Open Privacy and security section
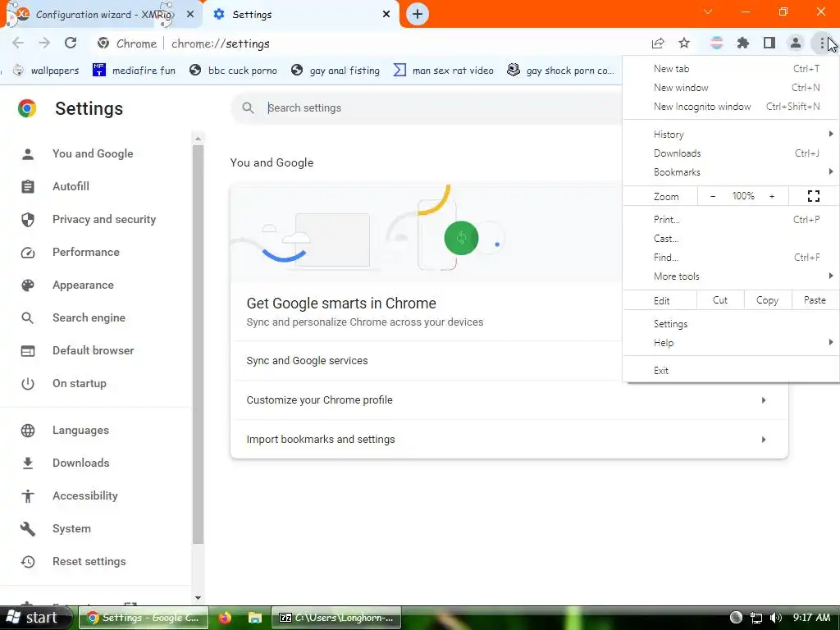This screenshot has width=840, height=630. coord(104,219)
